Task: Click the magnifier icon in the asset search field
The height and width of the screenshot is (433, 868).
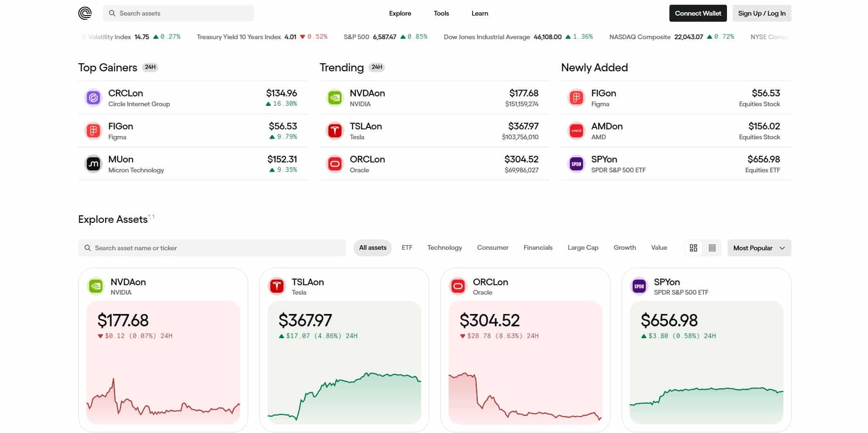Action: point(88,248)
